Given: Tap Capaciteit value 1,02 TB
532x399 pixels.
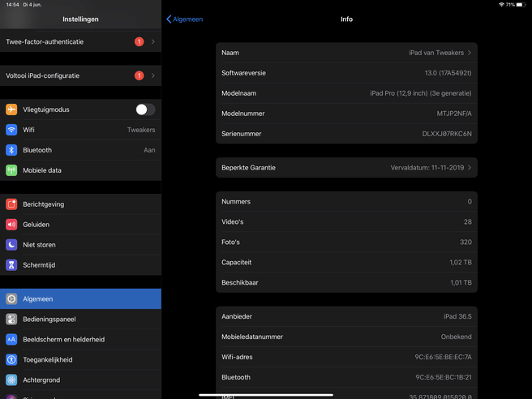Looking at the screenshot, I should [x=461, y=262].
